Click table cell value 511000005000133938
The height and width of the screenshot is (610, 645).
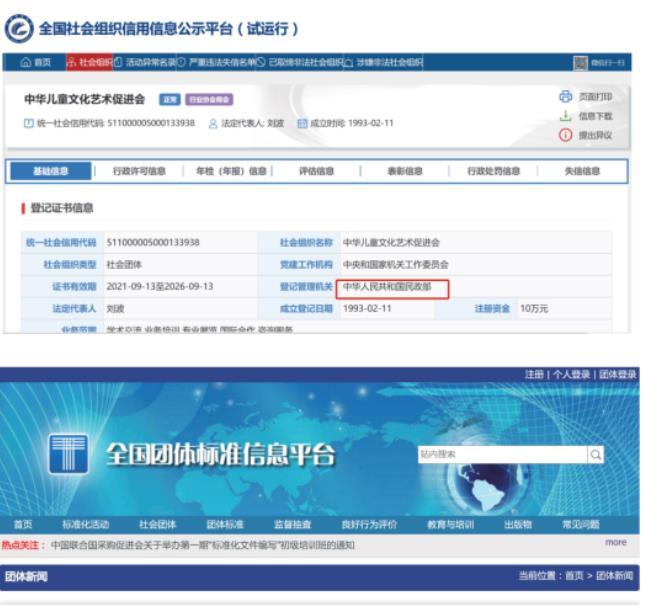click(153, 242)
